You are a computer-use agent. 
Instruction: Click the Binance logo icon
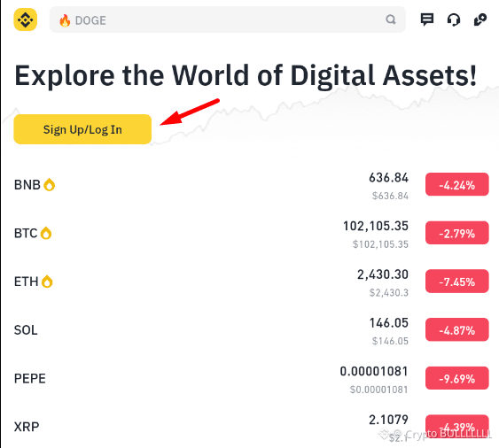(x=26, y=19)
